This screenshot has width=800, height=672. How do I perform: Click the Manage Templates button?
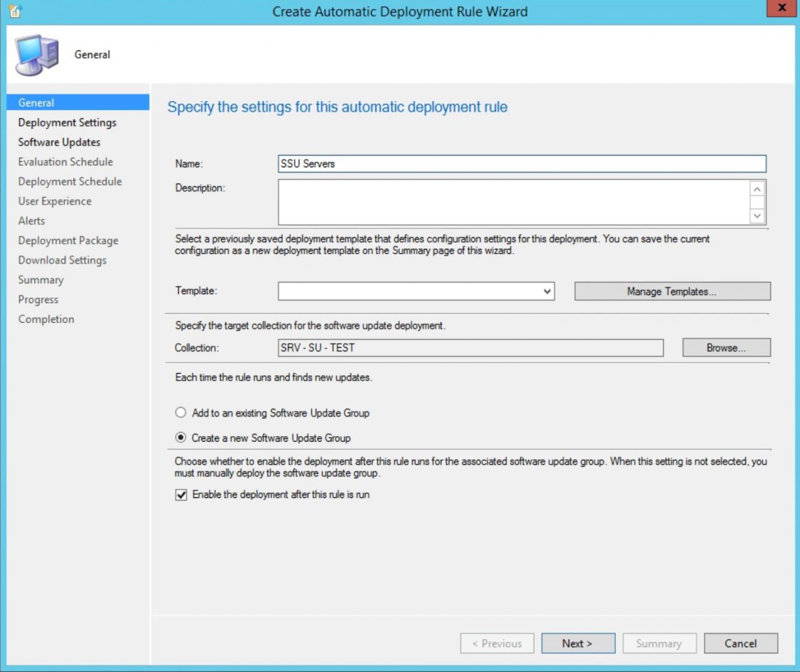pyautogui.click(x=672, y=291)
